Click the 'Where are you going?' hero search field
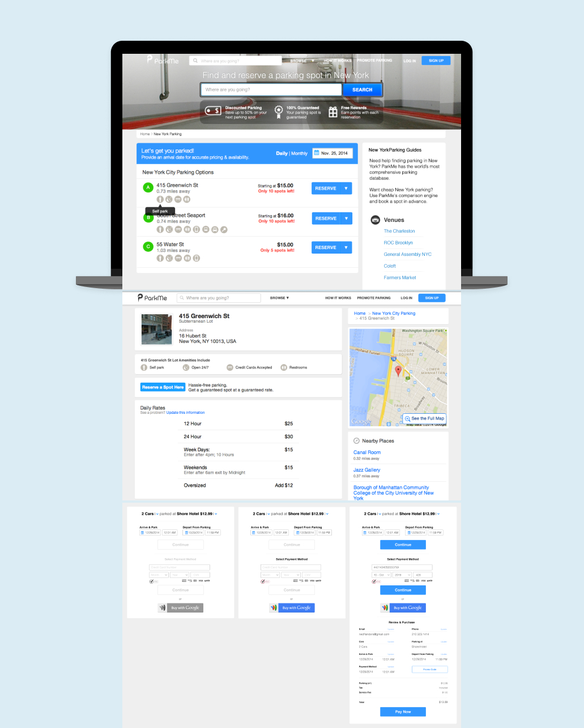 click(x=271, y=89)
